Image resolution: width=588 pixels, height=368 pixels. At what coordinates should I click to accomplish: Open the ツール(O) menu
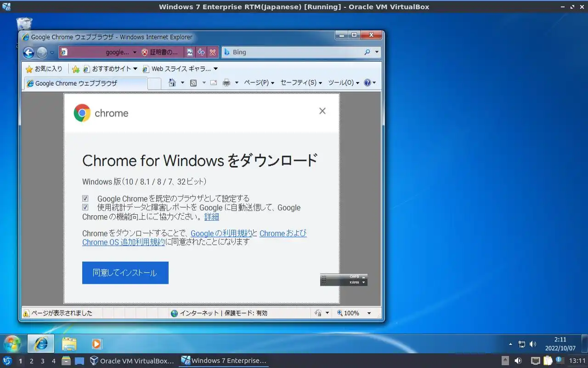(344, 83)
